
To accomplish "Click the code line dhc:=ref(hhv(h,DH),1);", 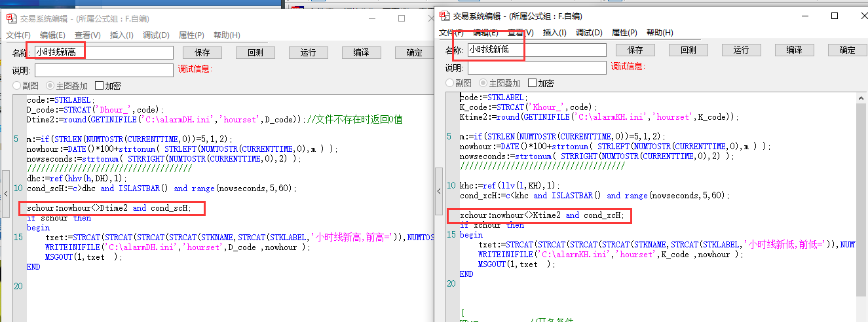I will (77, 178).
